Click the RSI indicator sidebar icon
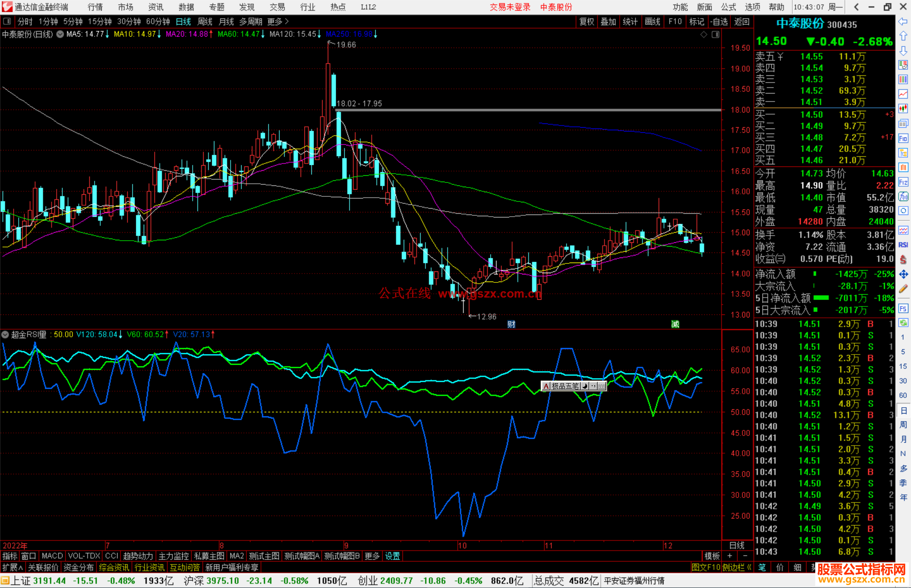Image resolution: width=911 pixels, height=588 pixels. coord(903,245)
